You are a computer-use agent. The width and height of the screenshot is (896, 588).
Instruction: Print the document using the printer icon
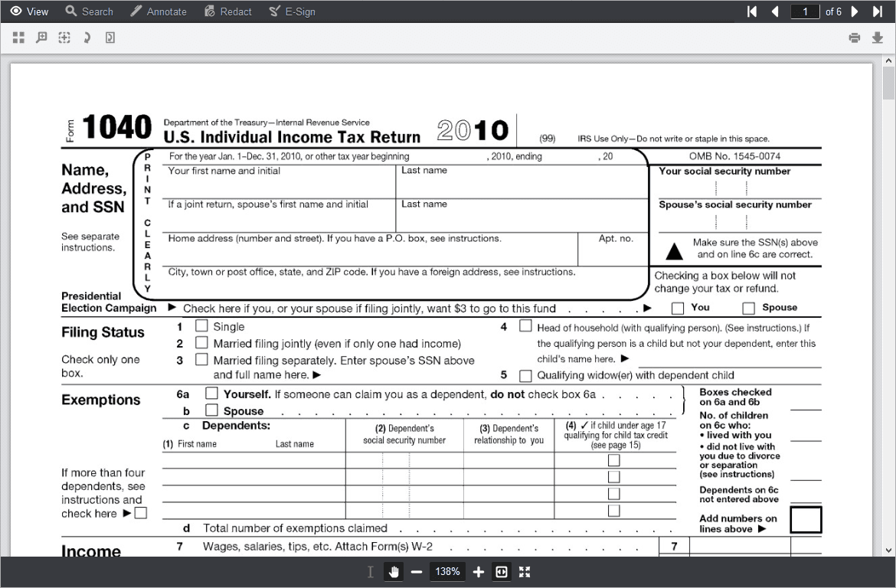855,38
